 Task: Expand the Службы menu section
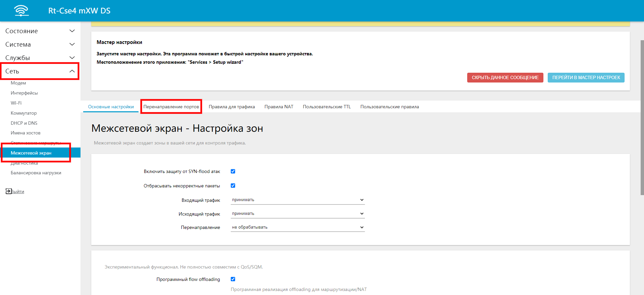[40, 58]
